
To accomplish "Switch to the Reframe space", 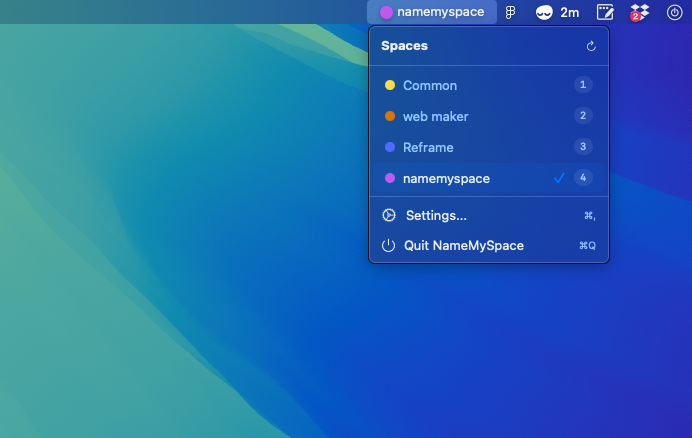I will [x=489, y=147].
